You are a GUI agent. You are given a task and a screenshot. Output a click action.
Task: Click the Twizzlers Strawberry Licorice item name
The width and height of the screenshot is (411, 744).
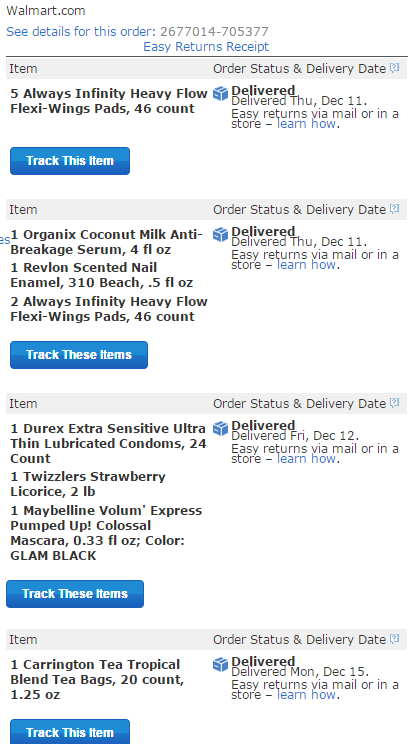pyautogui.click(x=88, y=484)
